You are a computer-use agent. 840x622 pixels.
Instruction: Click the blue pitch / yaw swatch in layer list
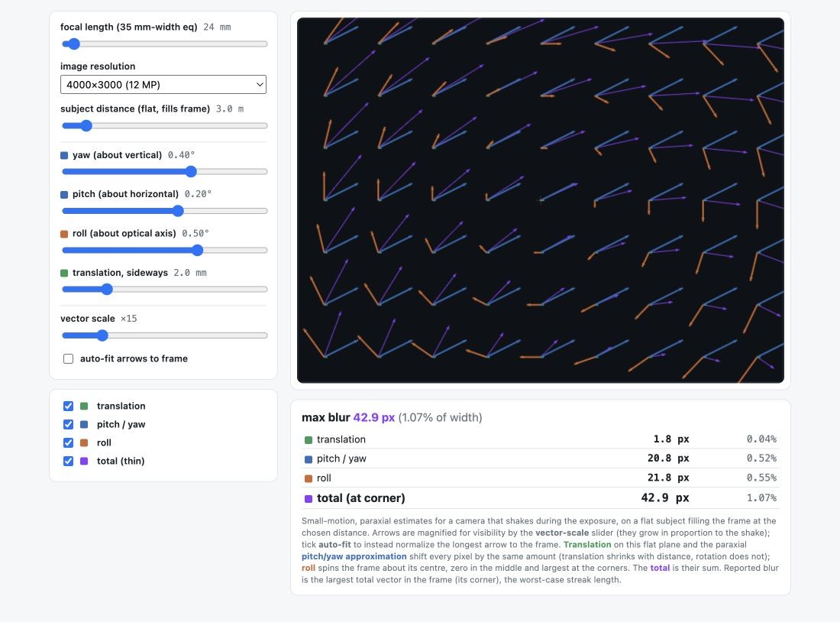84,424
